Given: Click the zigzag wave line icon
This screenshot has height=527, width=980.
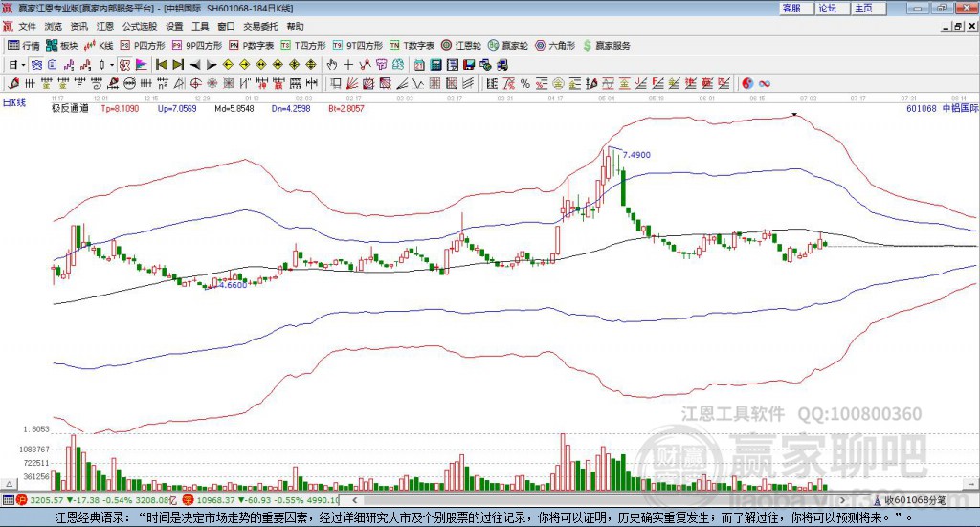Looking at the screenshot, I should [419, 83].
